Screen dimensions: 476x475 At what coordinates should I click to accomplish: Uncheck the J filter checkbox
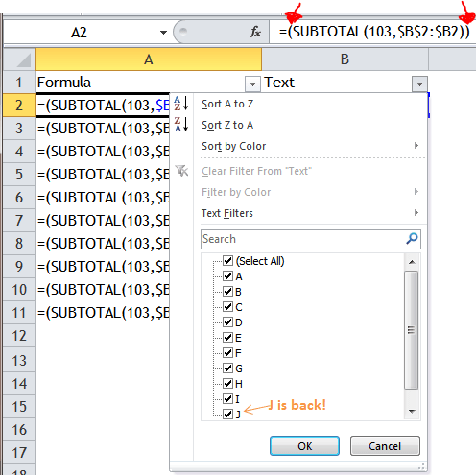coord(227,415)
